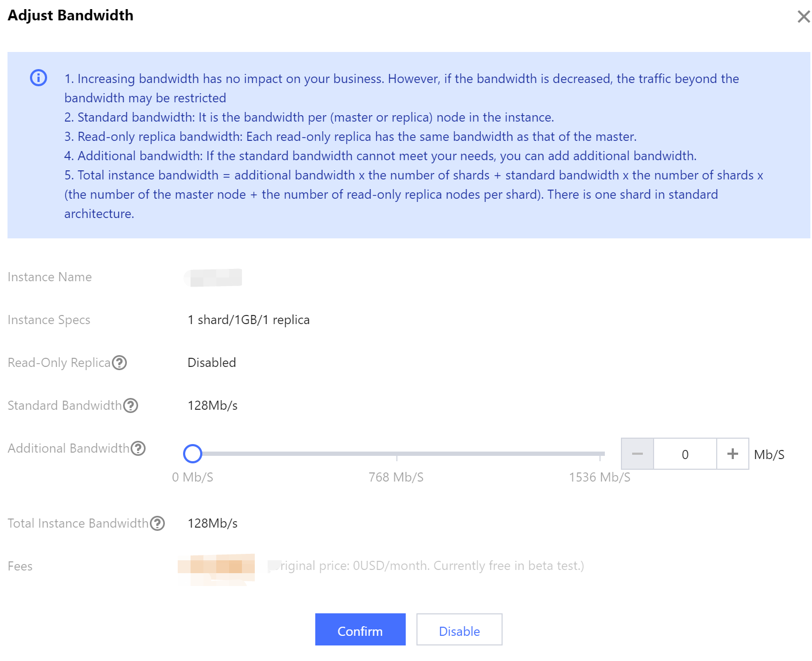Viewport: 812px width, 661px height.
Task: Click the Standard Bandwidth question mark icon
Action: pos(131,405)
